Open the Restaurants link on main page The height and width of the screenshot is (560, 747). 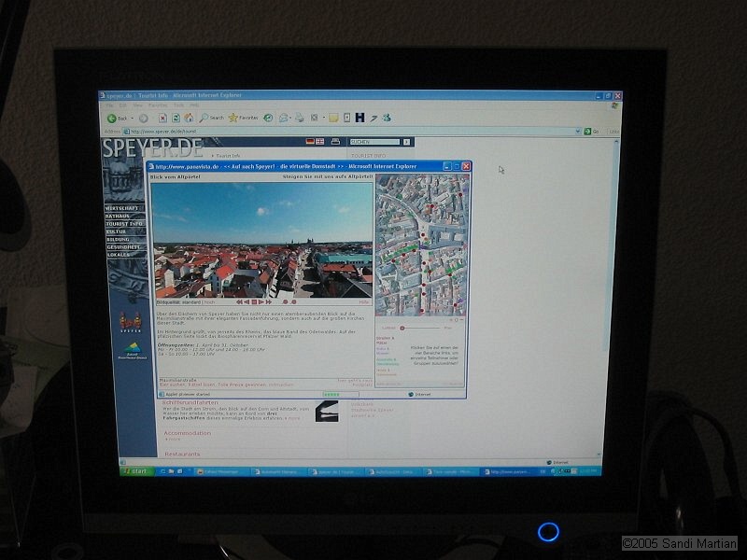tap(182, 455)
